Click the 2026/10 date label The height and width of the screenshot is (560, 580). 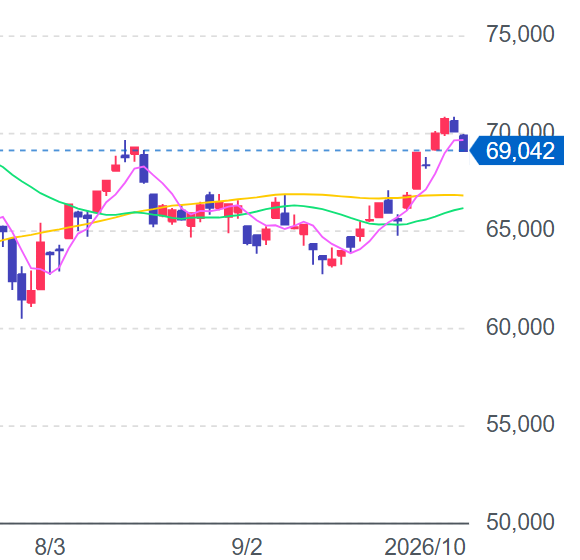pos(425,547)
